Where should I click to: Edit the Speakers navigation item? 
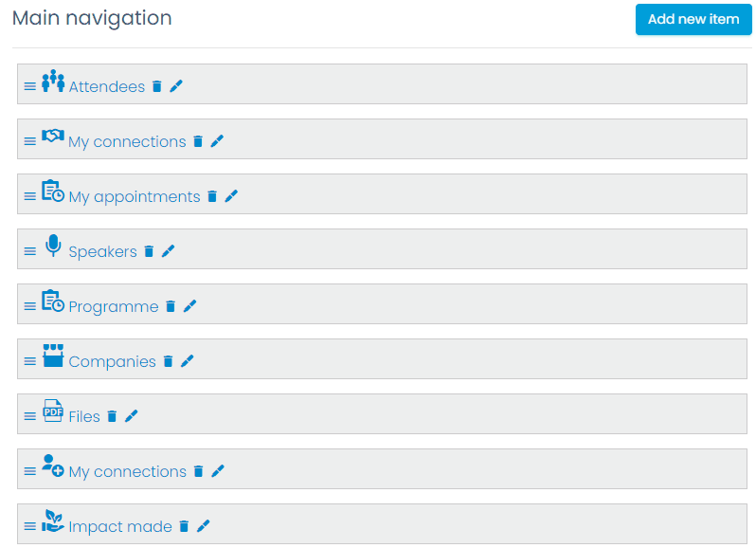tap(168, 251)
